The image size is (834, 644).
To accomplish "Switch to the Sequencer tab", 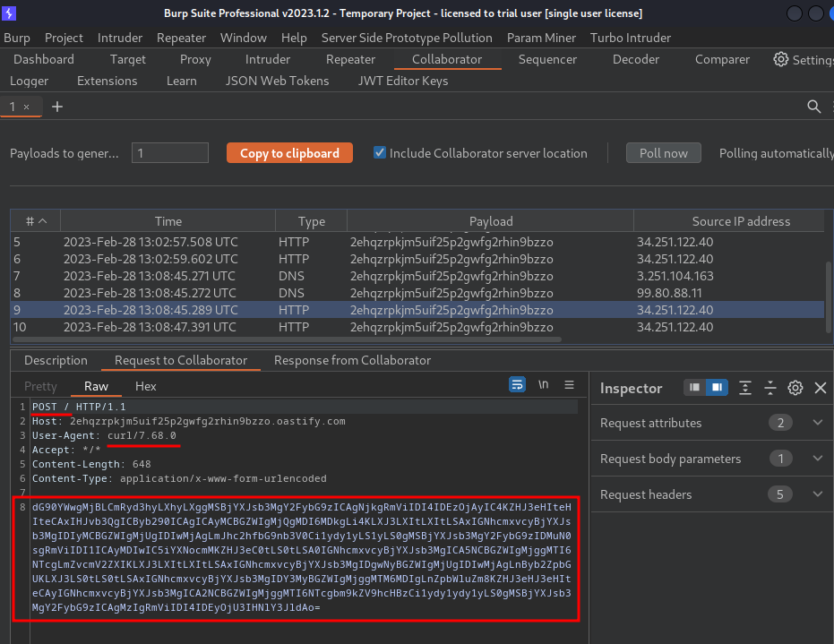I will (x=547, y=59).
